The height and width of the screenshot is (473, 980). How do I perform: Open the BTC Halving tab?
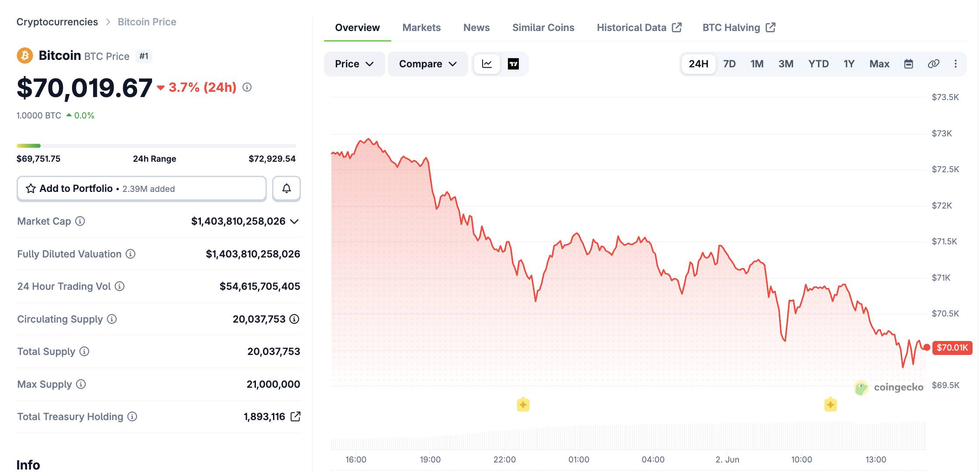point(739,28)
